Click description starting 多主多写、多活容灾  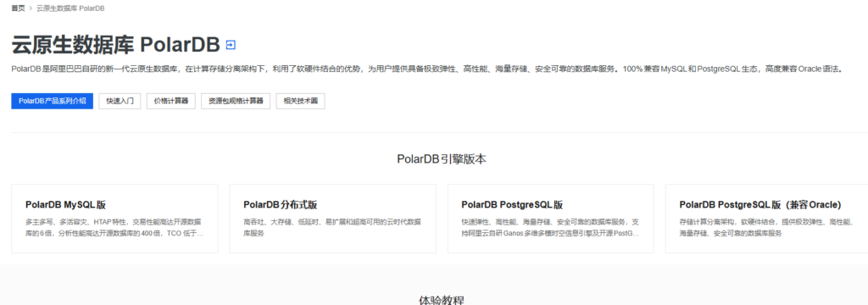pos(114,228)
